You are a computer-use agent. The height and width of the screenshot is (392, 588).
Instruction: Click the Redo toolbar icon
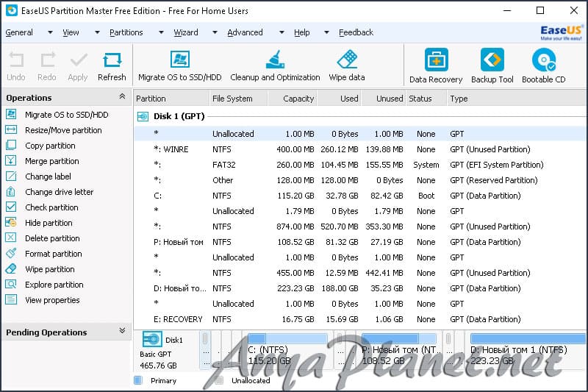pyautogui.click(x=47, y=66)
